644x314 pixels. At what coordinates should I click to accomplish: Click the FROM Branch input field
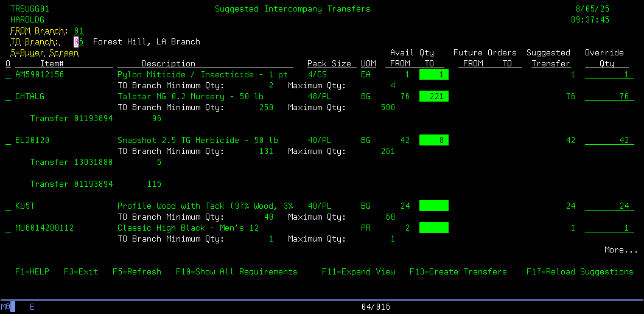click(79, 31)
